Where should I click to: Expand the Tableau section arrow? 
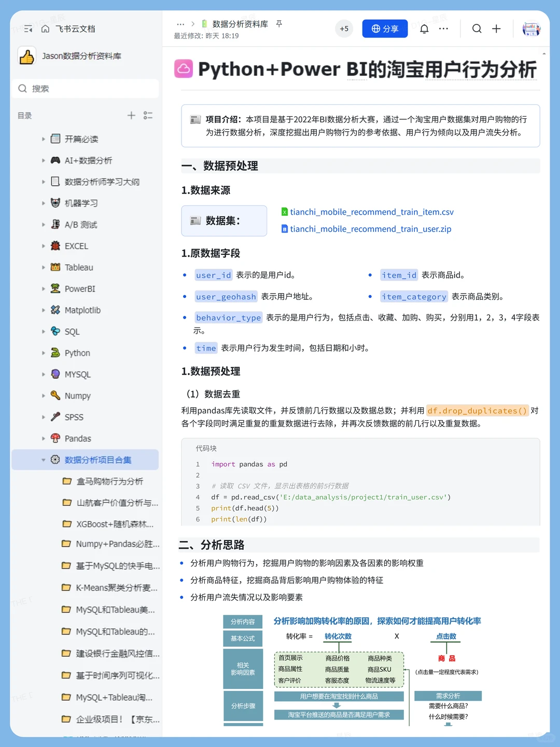point(44,268)
